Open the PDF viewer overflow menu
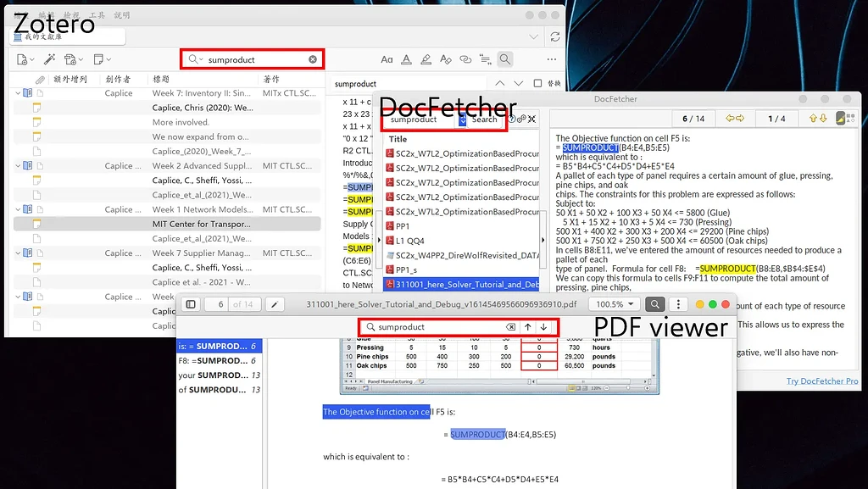This screenshot has height=489, width=868. 676,303
